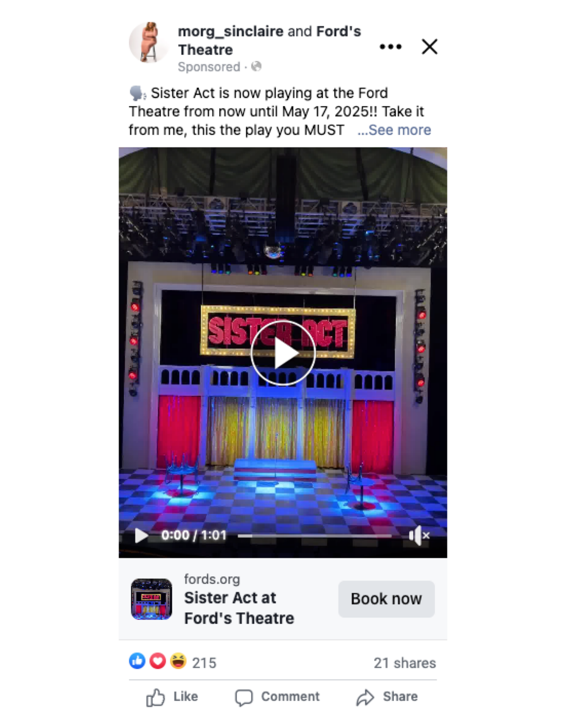
Task: Click the Book now button
Action: coord(386,599)
